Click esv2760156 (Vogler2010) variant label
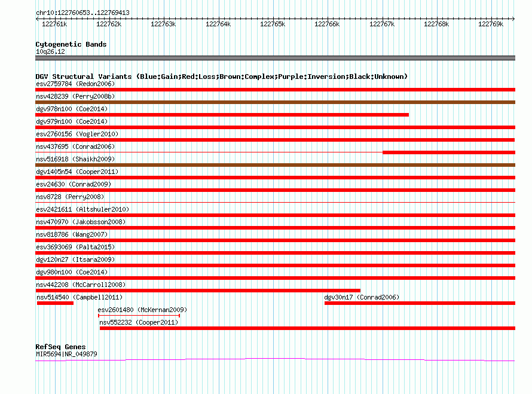 [77, 134]
